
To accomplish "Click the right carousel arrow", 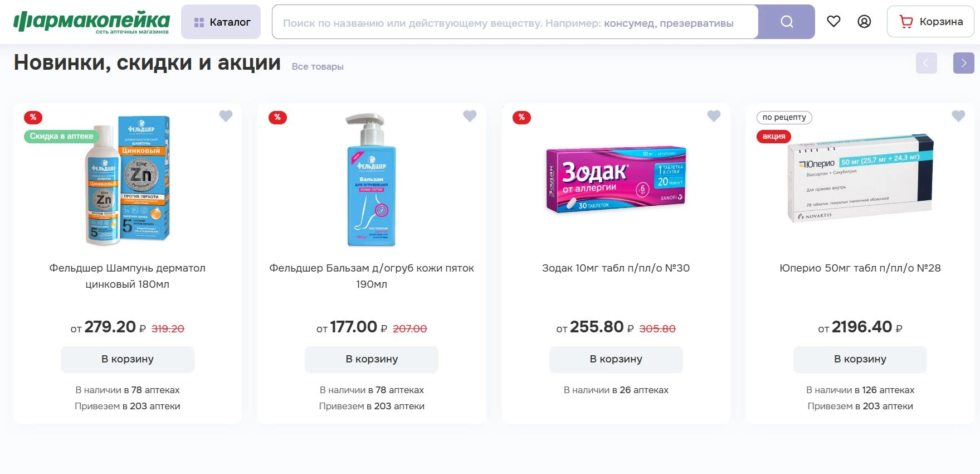I will (x=963, y=63).
